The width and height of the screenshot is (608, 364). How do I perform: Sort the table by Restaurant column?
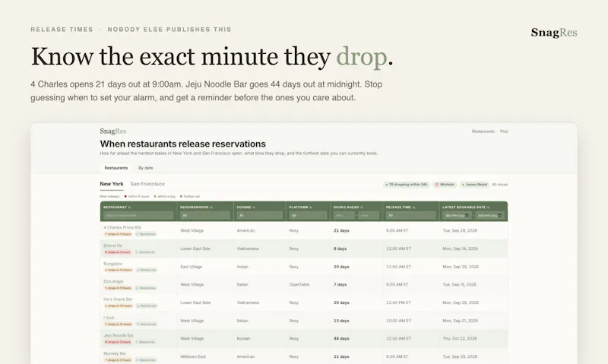117,207
